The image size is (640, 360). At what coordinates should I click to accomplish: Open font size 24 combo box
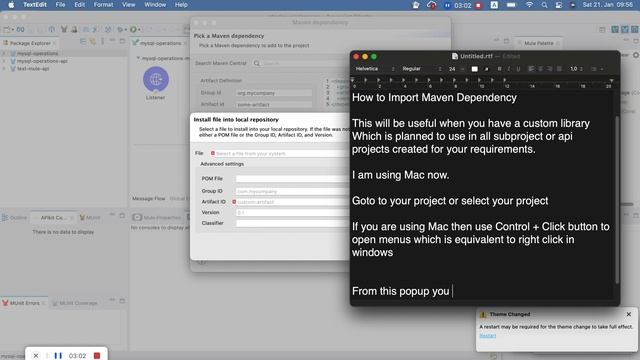pyautogui.click(x=456, y=69)
